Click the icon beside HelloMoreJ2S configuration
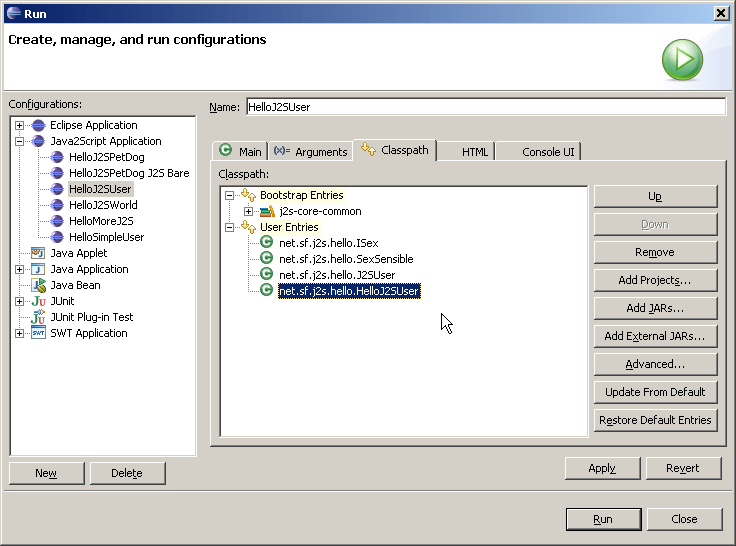The image size is (736, 546). point(57,221)
